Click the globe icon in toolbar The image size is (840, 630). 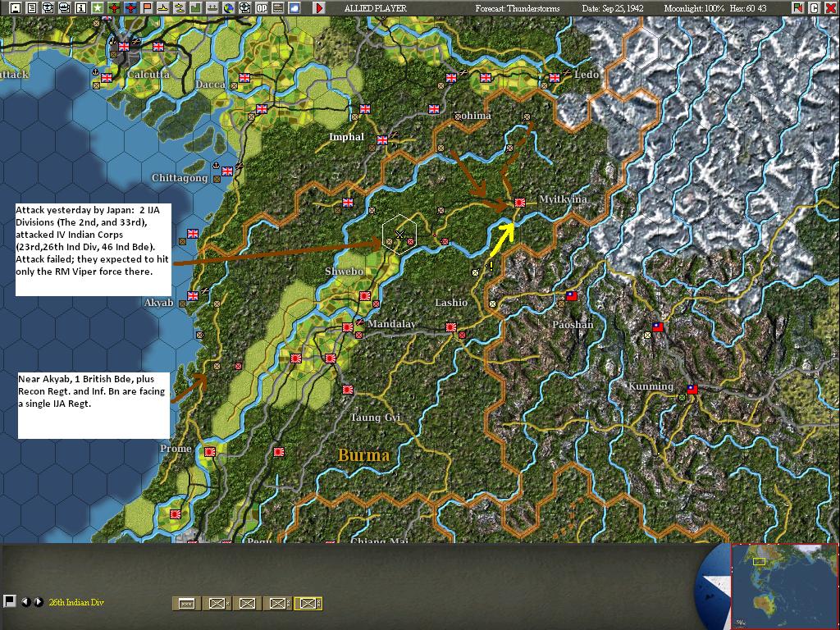229,8
